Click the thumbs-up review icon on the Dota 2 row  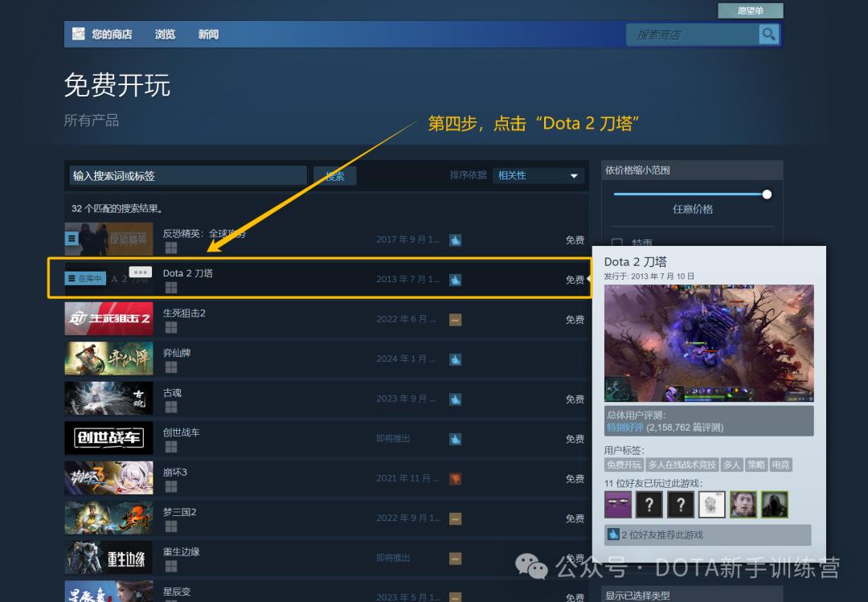pos(456,279)
